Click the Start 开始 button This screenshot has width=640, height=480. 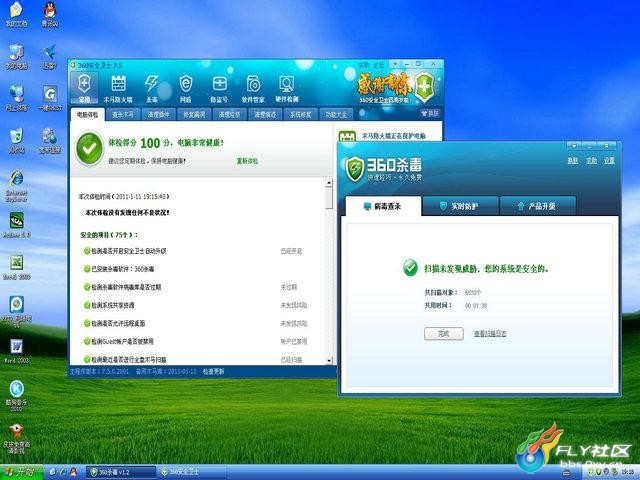21,472
